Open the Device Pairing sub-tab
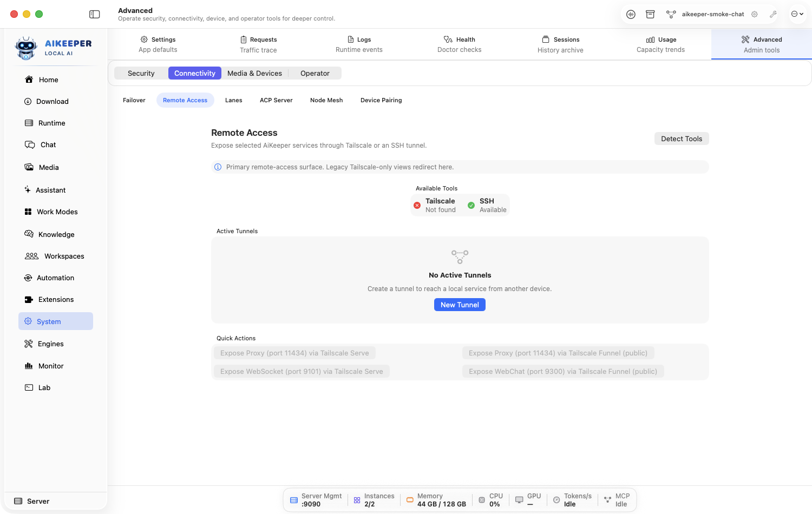This screenshot has height=514, width=812. point(381,100)
